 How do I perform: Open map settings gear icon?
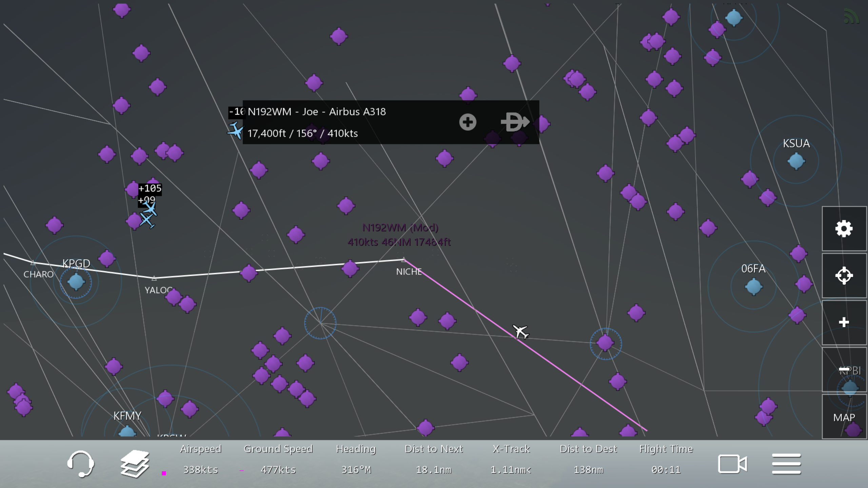(x=844, y=229)
